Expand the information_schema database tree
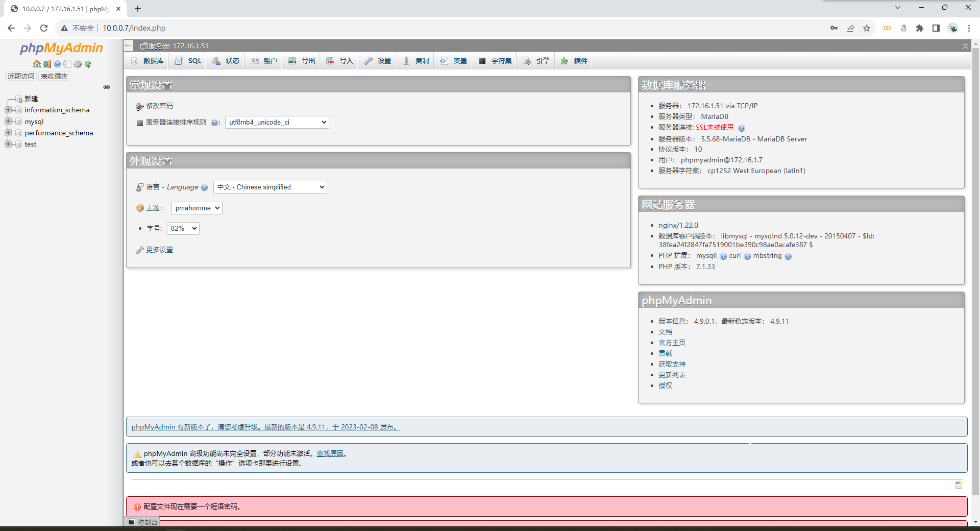Screen dimensions: 980x531 (x=8, y=110)
